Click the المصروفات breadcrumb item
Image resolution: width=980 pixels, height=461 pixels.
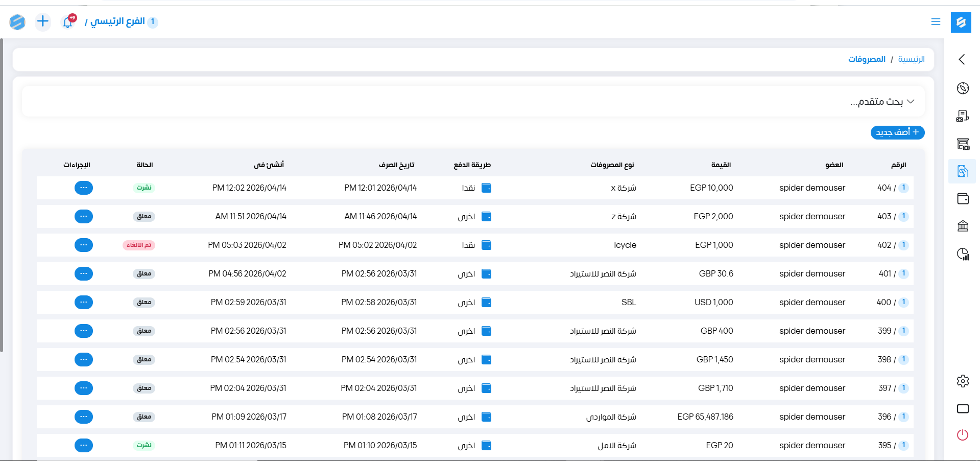pyautogui.click(x=867, y=59)
